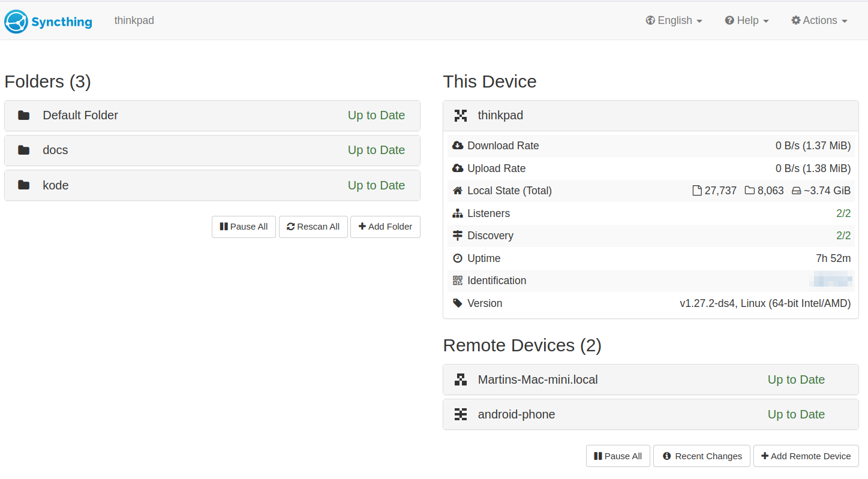
Task: Expand the Martins-Mac-mini.local device panel
Action: 651,379
